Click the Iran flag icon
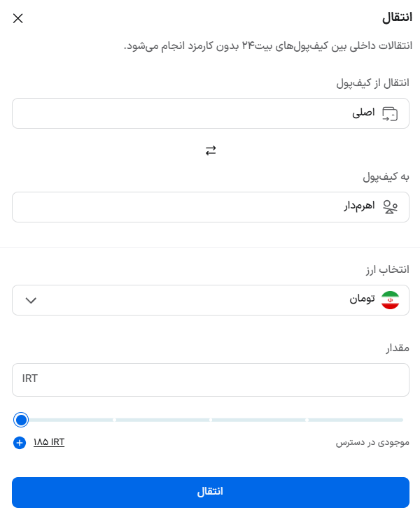This screenshot has width=420, height=517. coord(390,300)
